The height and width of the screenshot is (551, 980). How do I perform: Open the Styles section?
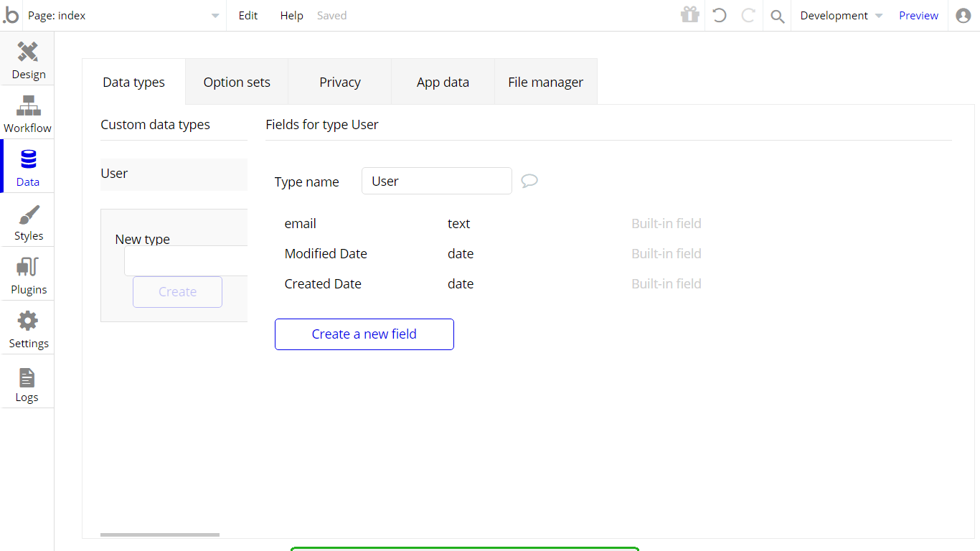[28, 220]
